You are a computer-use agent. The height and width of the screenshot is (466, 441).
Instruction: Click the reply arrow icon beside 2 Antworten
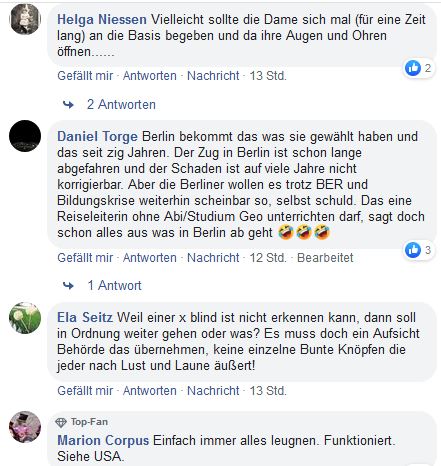click(x=68, y=105)
